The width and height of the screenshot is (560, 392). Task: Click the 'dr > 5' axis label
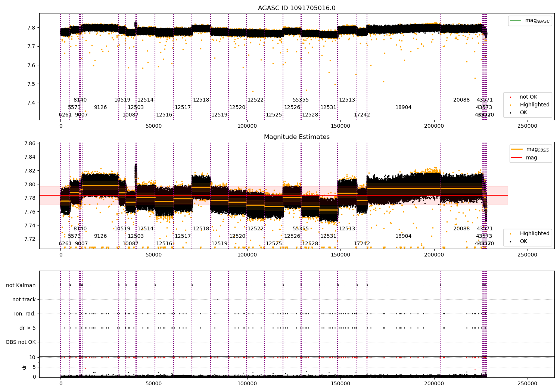pyautogui.click(x=28, y=328)
